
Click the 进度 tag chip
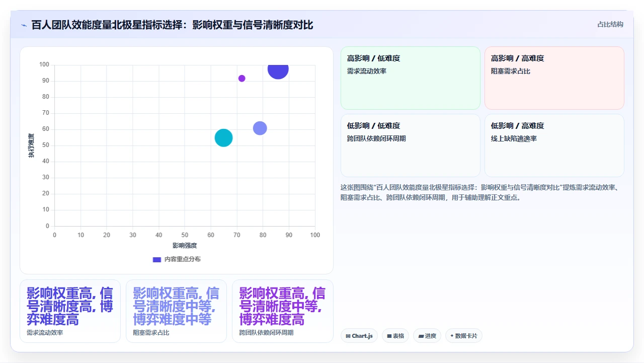427,336
